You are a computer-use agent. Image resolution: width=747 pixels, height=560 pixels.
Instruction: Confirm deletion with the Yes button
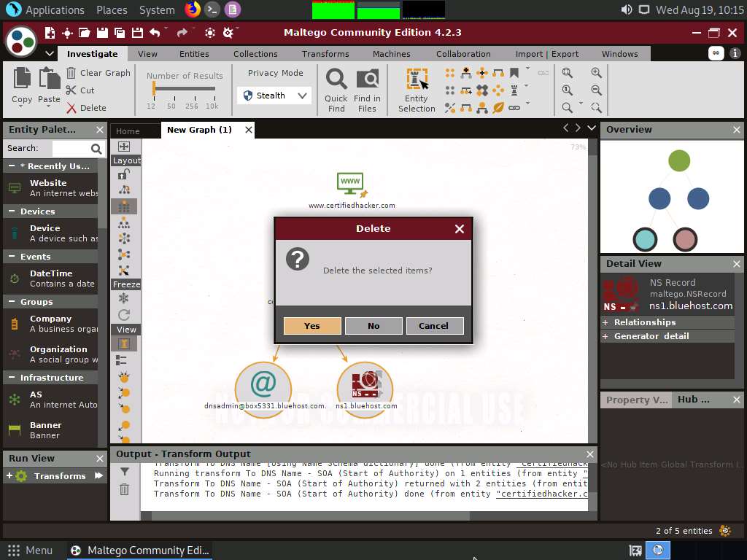pos(312,326)
